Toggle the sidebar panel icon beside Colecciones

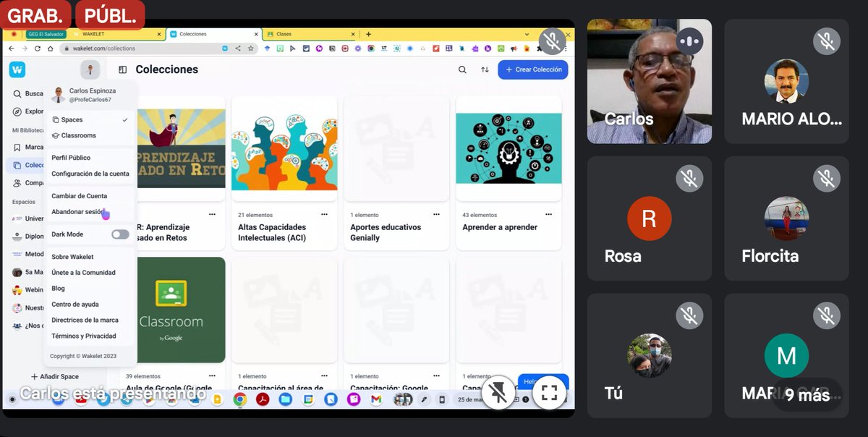[123, 70]
